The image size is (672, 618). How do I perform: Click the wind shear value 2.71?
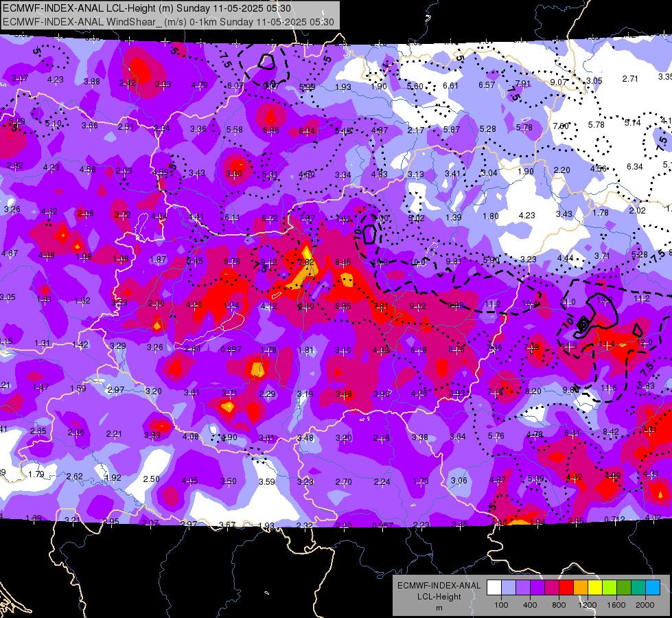(630, 79)
